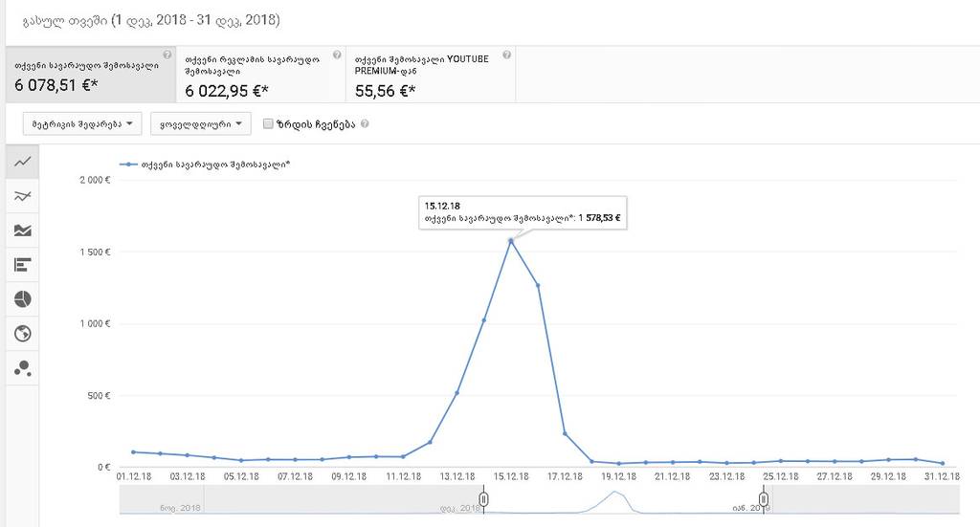This screenshot has height=527, width=980.
Task: Click the 01.12.18 first data point
Action: coord(133,452)
